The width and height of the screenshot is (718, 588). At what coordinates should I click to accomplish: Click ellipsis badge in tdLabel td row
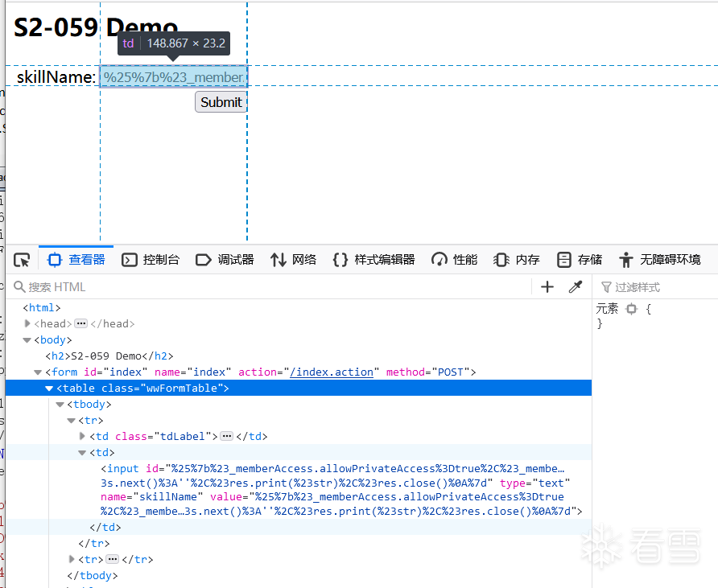(x=227, y=436)
